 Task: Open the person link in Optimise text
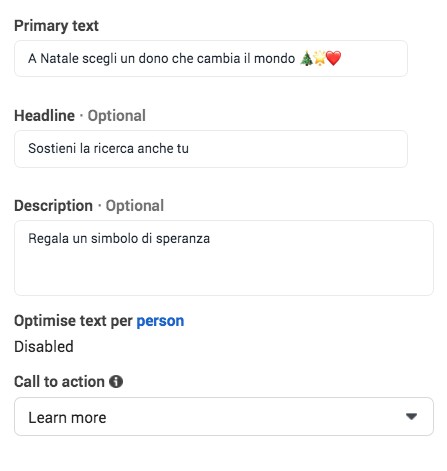pyautogui.click(x=160, y=321)
